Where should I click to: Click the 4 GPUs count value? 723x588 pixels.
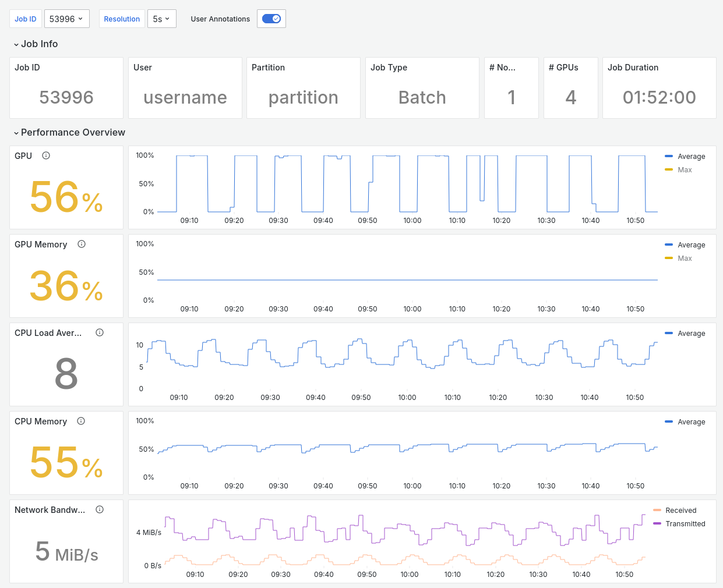(571, 97)
